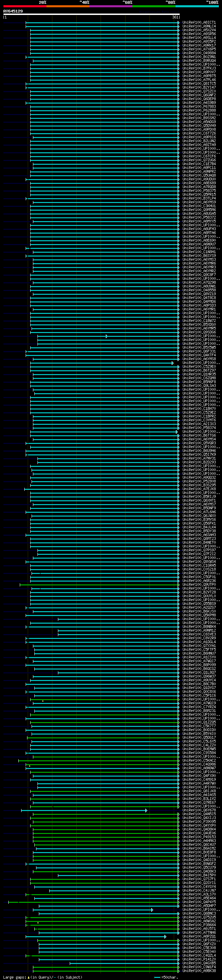Select the query name AV645129
Viewport: 222px width, 980px height.
pos(13,11)
